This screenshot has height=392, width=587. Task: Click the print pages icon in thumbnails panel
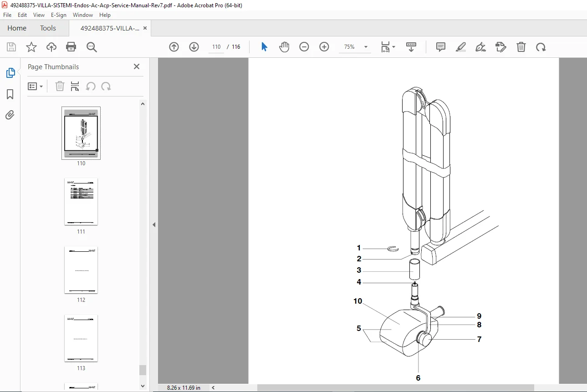(75, 86)
